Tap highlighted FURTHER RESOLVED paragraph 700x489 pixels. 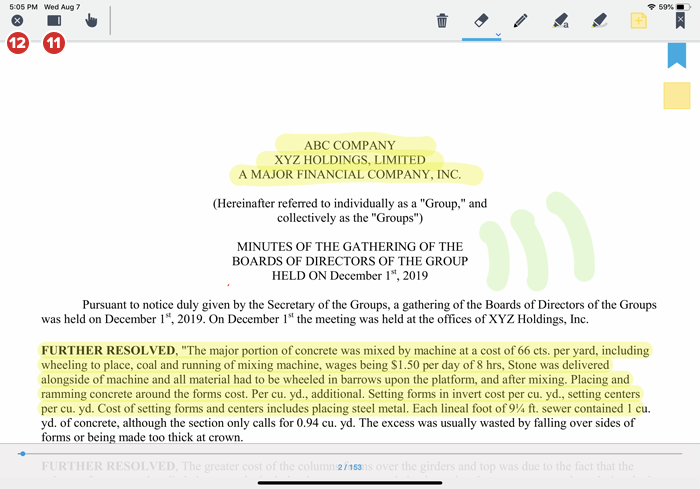tap(340, 380)
